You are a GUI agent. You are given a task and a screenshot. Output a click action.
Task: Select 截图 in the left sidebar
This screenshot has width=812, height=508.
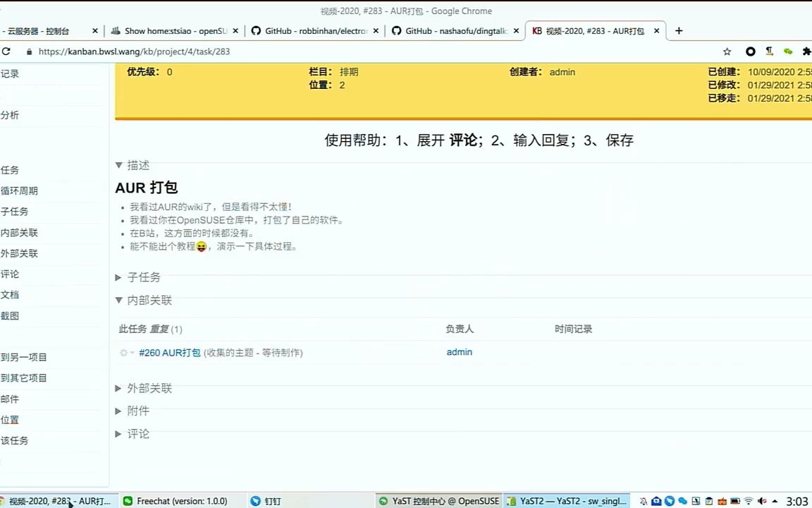coord(10,315)
